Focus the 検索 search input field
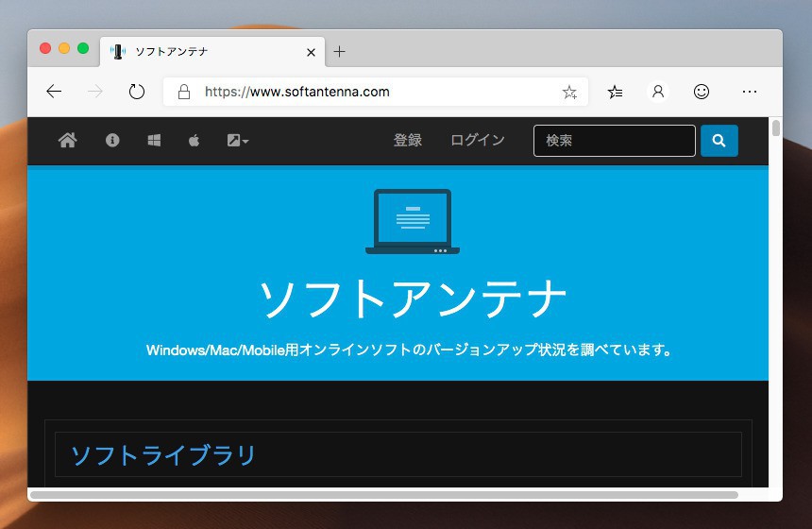 point(614,141)
